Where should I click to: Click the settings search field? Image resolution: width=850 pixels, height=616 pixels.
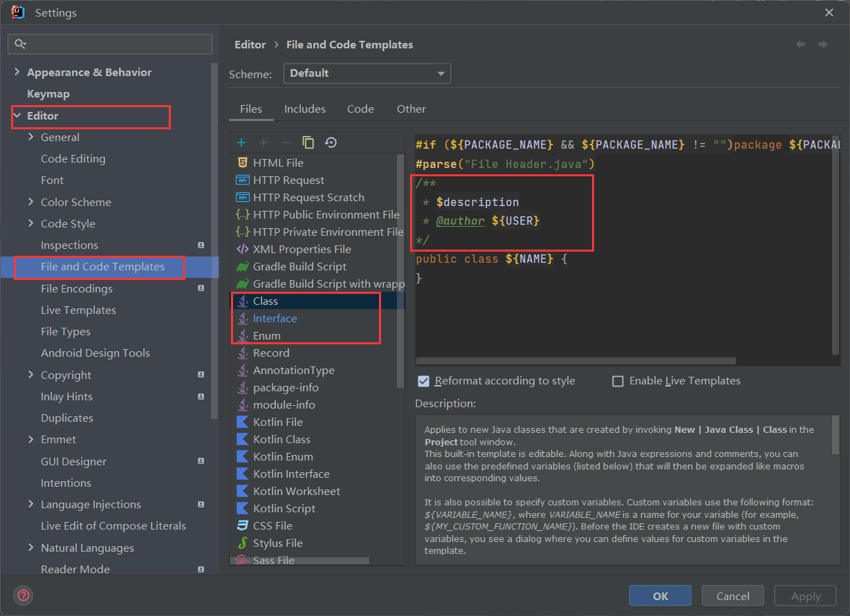tap(110, 44)
